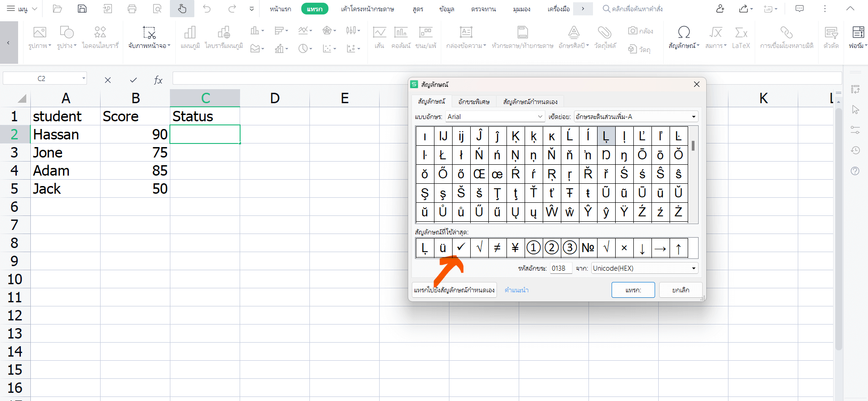This screenshot has width=868, height=401.
Task: Click แทรกไปยังสัญลักษณ์กำหนดเอง button
Action: click(454, 290)
